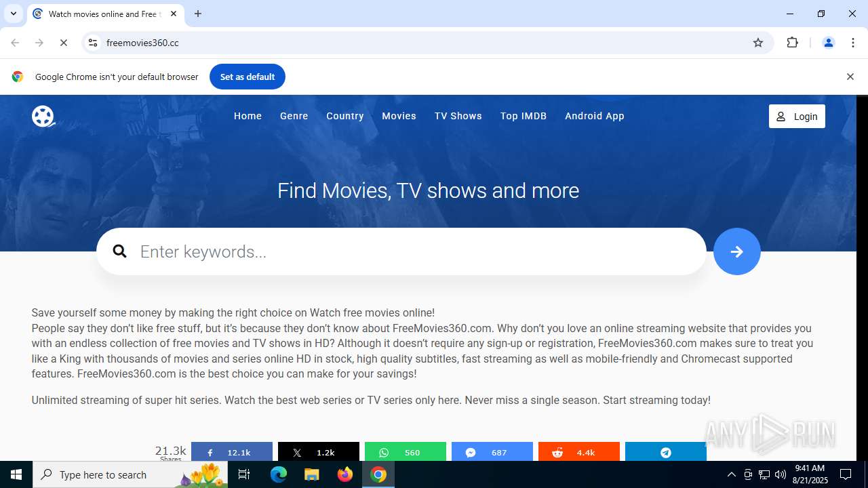Bookmark this page with the star icon

(758, 43)
